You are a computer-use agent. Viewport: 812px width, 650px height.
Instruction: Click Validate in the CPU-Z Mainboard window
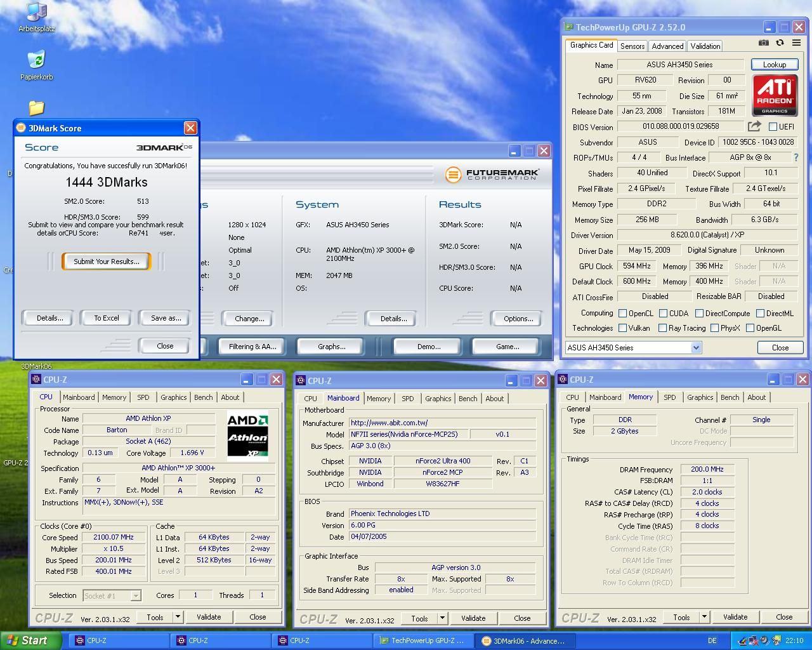[473, 618]
